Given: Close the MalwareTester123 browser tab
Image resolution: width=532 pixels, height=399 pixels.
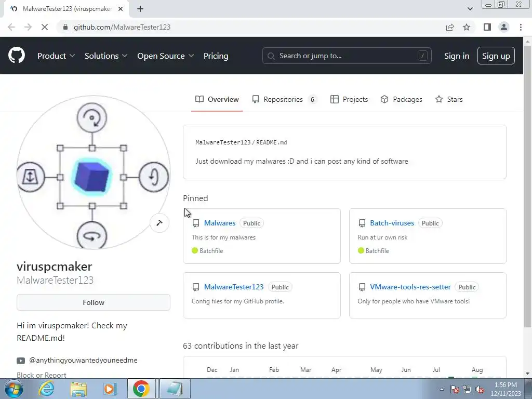Looking at the screenshot, I should pos(121,9).
